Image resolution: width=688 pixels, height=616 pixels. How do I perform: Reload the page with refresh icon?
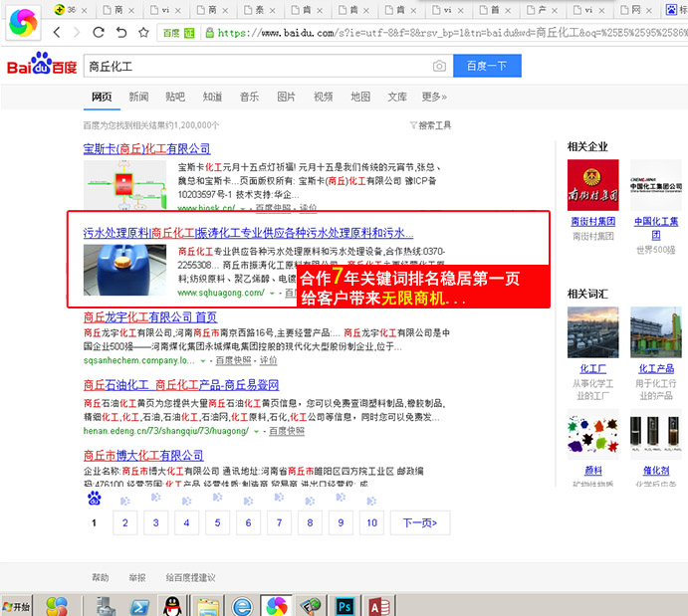[99, 32]
